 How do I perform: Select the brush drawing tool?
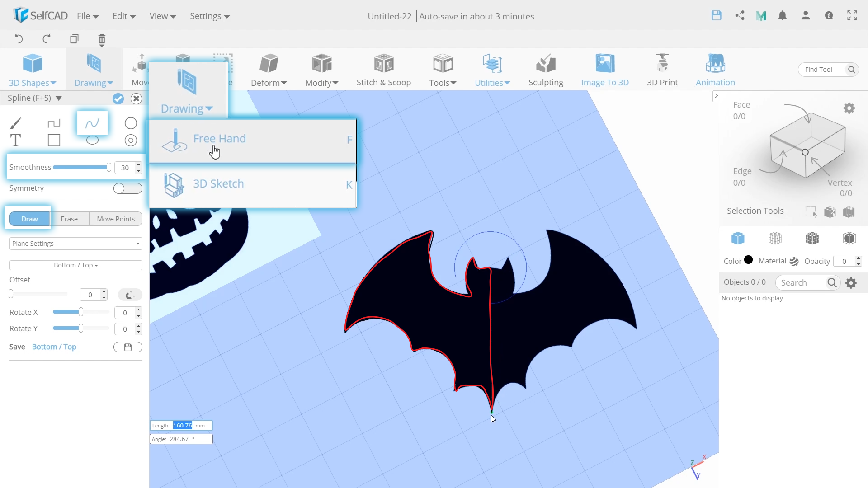tap(15, 123)
